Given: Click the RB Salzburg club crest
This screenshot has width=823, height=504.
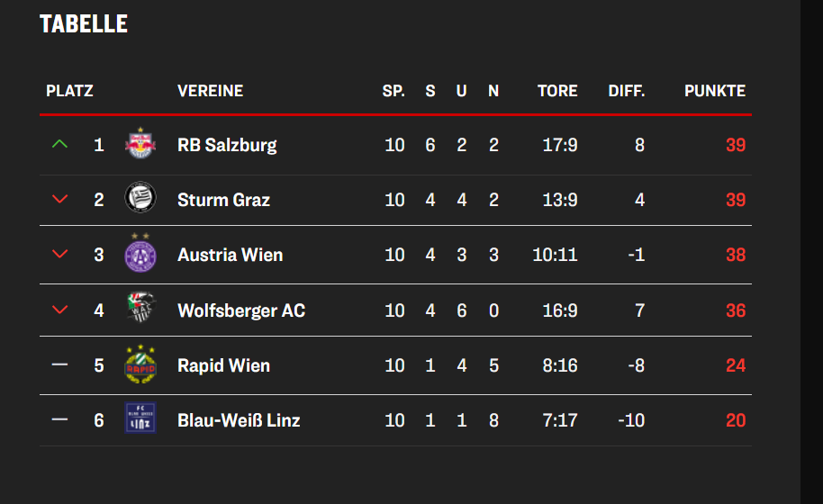Looking at the screenshot, I should click(140, 144).
